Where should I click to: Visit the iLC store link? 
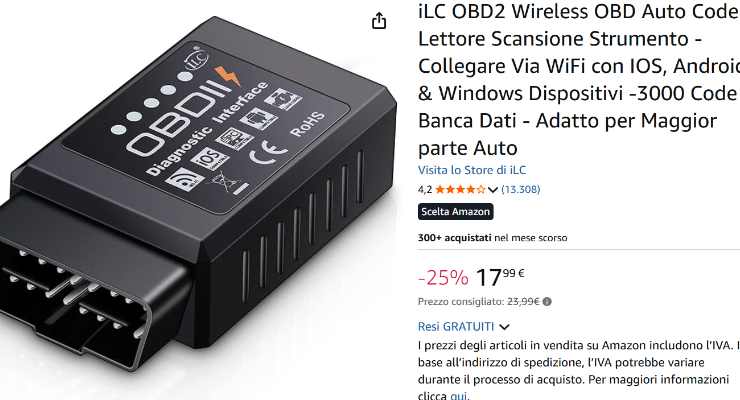[472, 170]
